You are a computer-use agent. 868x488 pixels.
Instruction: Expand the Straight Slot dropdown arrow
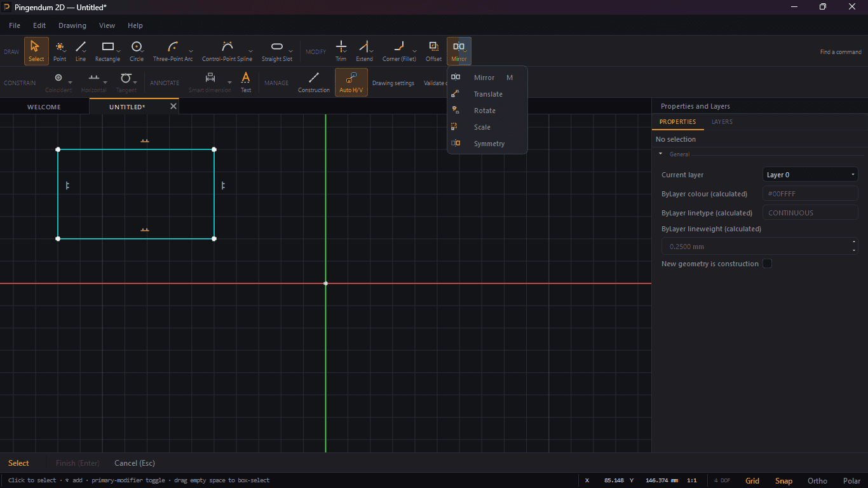point(291,51)
